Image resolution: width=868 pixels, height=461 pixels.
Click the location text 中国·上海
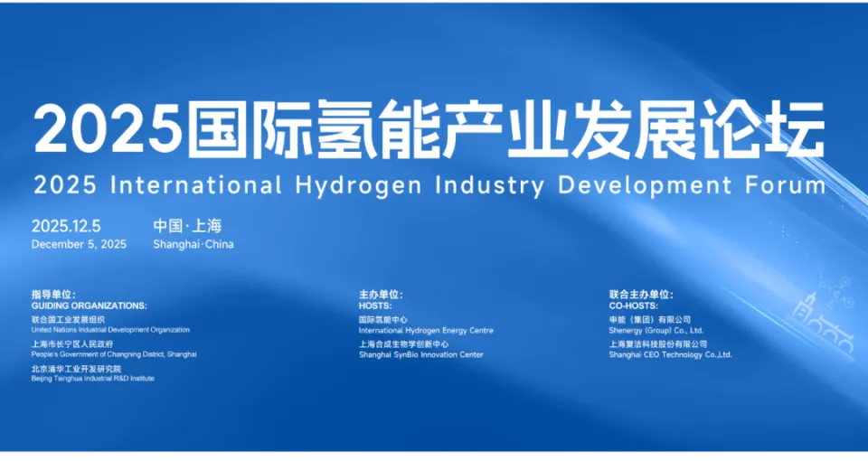pyautogui.click(x=187, y=226)
